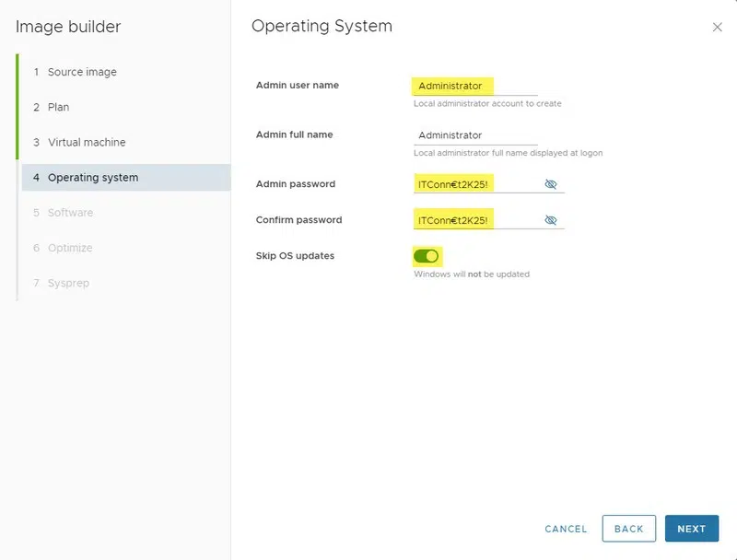The width and height of the screenshot is (737, 560).
Task: Toggle Admin password visibility eye icon
Action: pyautogui.click(x=551, y=184)
